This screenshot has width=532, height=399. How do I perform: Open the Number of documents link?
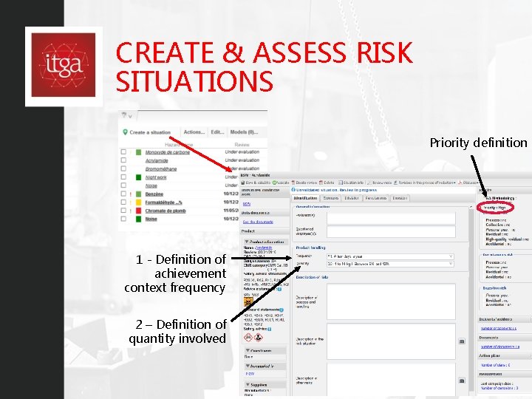point(500,347)
